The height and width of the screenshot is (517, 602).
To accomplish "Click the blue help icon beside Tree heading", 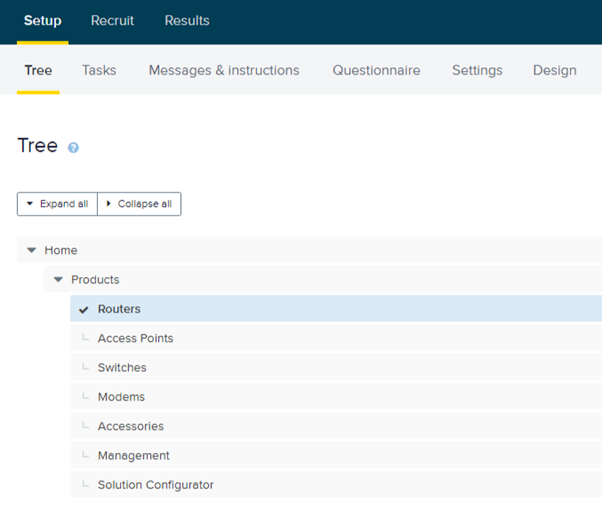I will pyautogui.click(x=73, y=147).
